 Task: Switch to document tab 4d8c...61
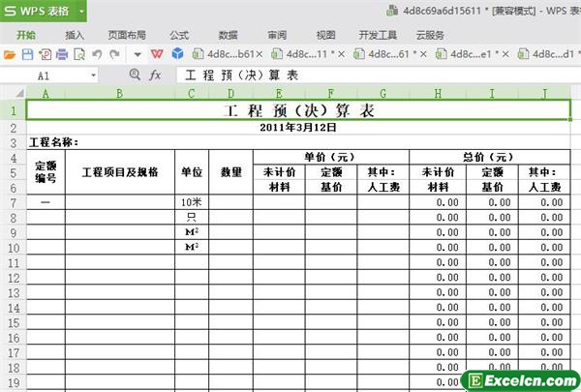point(384,54)
